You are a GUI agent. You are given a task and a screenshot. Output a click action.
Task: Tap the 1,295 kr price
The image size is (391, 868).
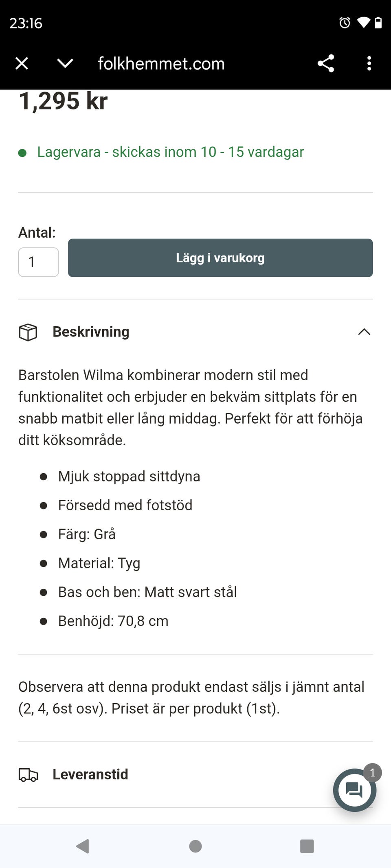click(x=64, y=101)
